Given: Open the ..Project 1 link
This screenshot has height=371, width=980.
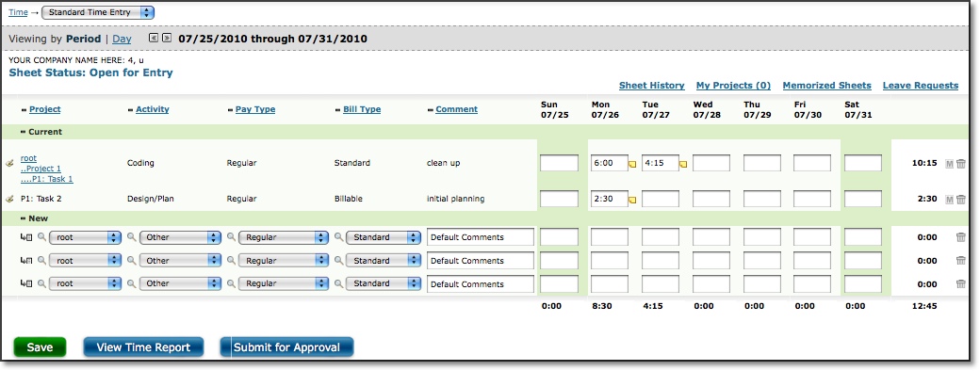Looking at the screenshot, I should (x=41, y=169).
